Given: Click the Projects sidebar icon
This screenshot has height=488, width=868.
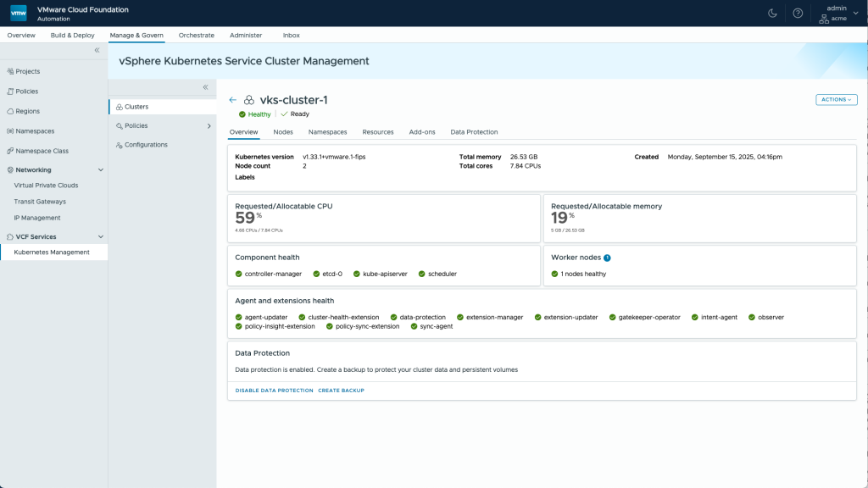Looking at the screenshot, I should pos(10,71).
